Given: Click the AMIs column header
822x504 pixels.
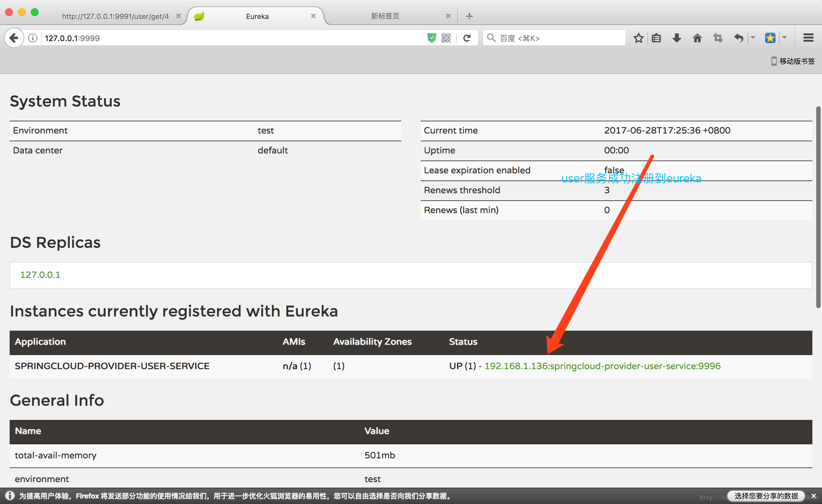Looking at the screenshot, I should [x=293, y=342].
